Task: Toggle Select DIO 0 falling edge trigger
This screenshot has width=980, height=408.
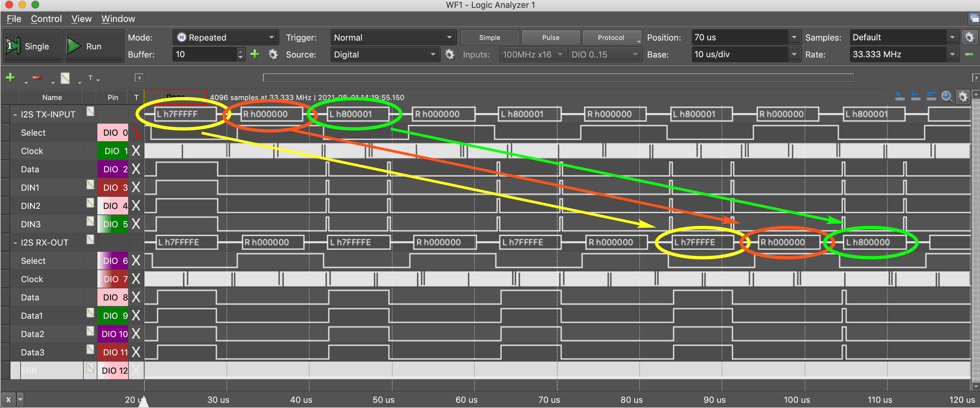Action: tap(136, 133)
